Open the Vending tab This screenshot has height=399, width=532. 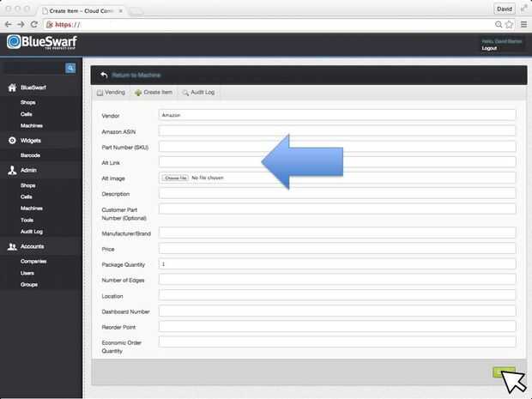[x=111, y=93]
